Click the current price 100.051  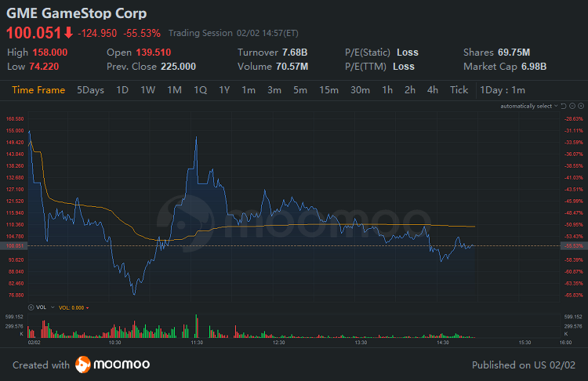(34, 33)
